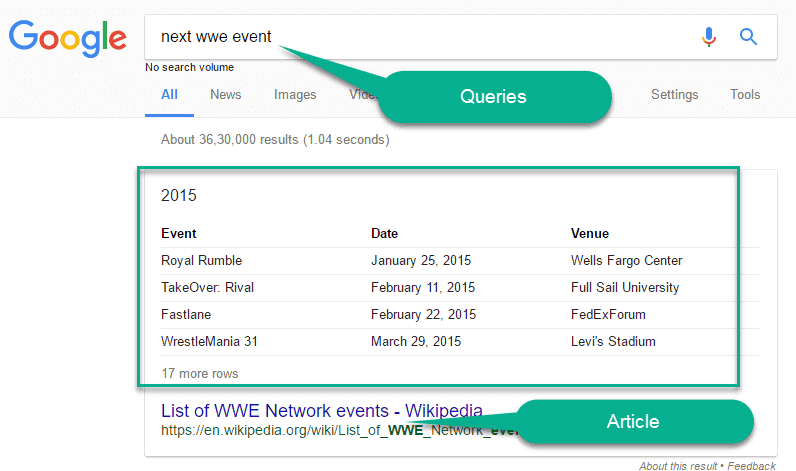Click the 'March 29, 2015' cell
The width and height of the screenshot is (796, 471).
coord(416,341)
